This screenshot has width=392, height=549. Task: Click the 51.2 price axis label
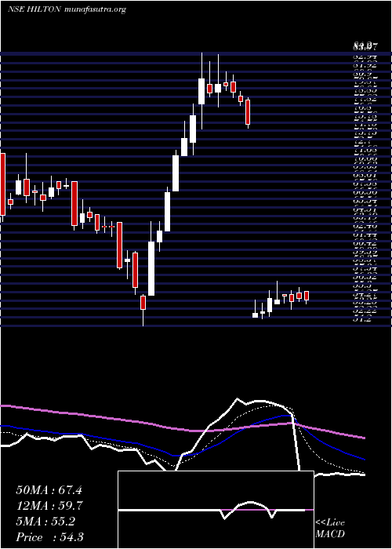coord(361,319)
